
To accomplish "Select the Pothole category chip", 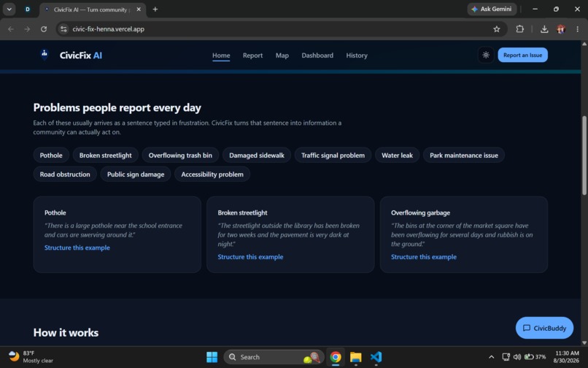I will (51, 155).
